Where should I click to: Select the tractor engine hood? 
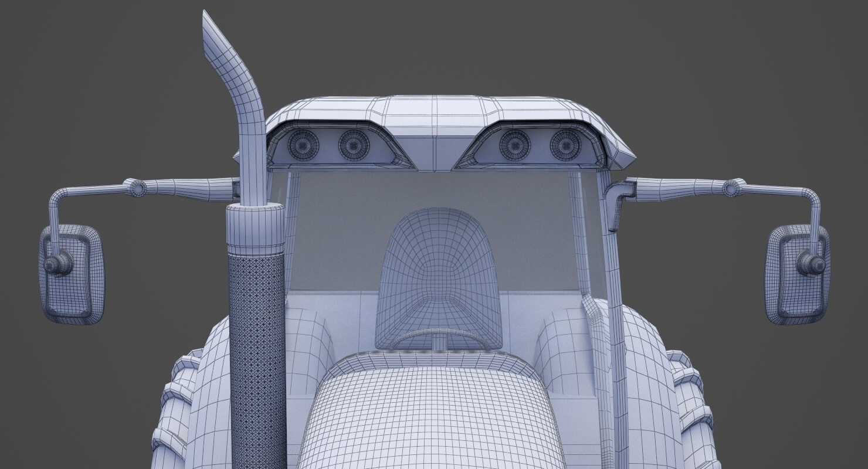[431, 416]
